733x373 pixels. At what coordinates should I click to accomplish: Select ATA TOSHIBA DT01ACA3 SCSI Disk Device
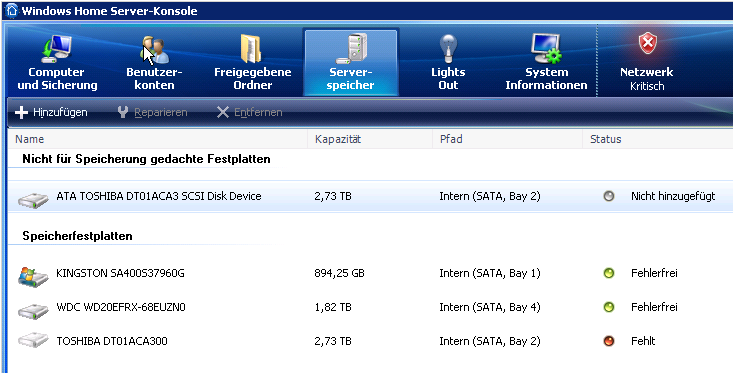click(370, 196)
